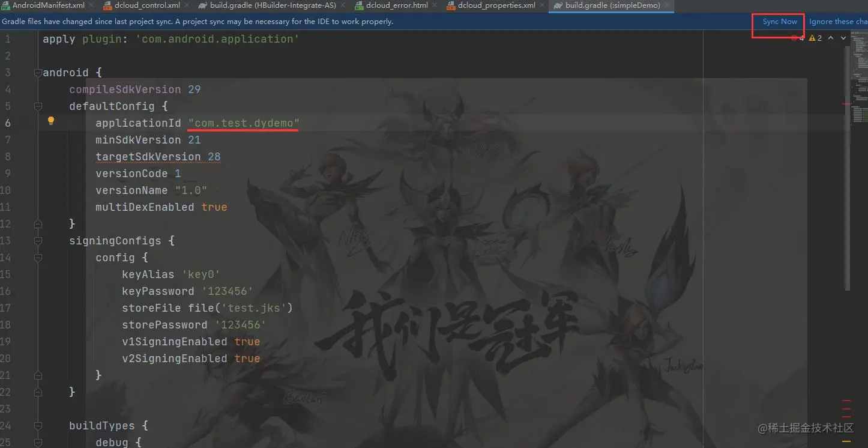Collapse the config block fold marker
The height and width of the screenshot is (448, 868).
tap(38, 258)
